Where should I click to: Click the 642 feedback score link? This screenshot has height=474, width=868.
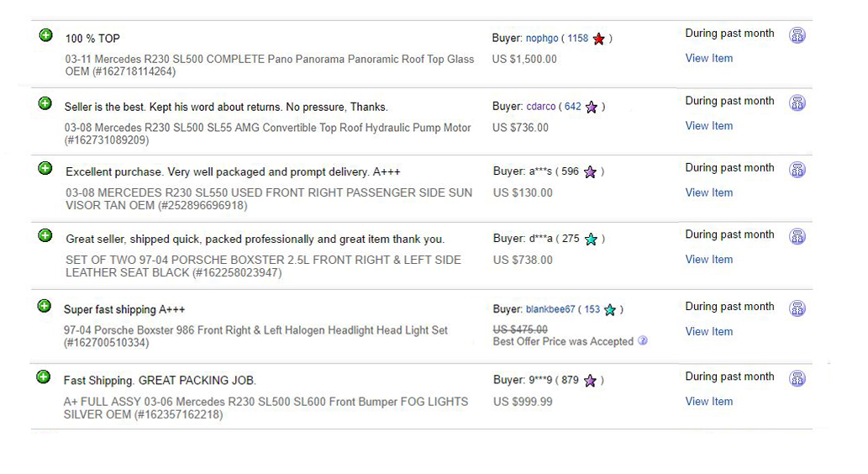(x=573, y=107)
